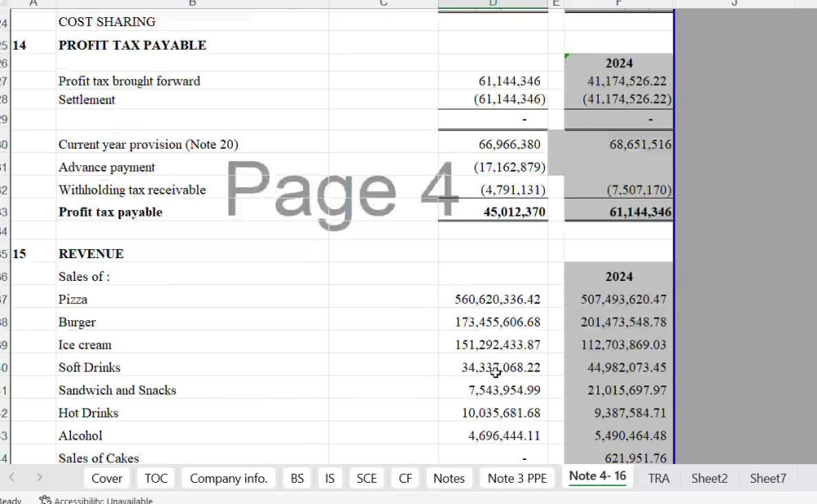Image resolution: width=817 pixels, height=504 pixels.
Task: Select the PROFIT TAX PAYABLE heading cell
Action: (132, 46)
